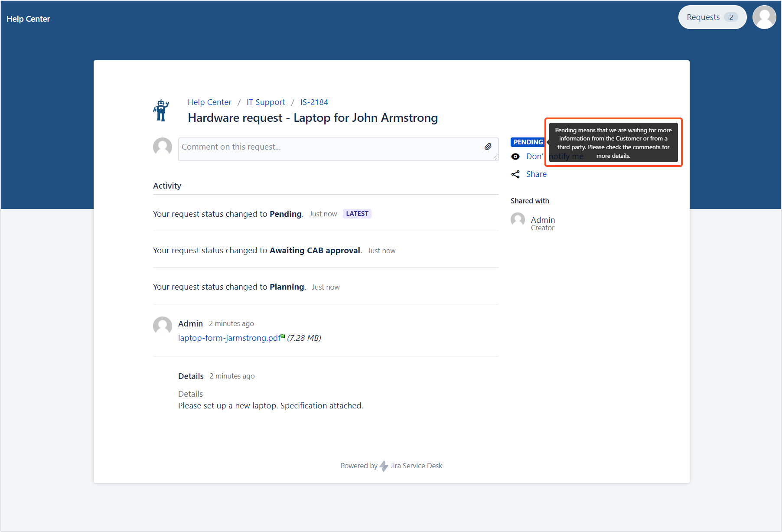Click the Admin avatar under Shared with
782x532 pixels.
(x=518, y=220)
